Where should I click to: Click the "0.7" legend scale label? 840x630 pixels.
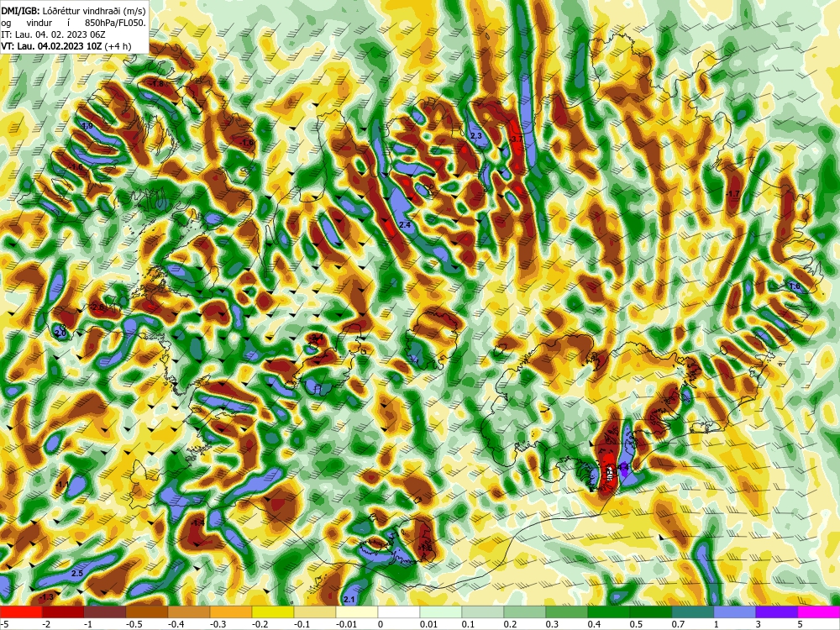click(679, 624)
